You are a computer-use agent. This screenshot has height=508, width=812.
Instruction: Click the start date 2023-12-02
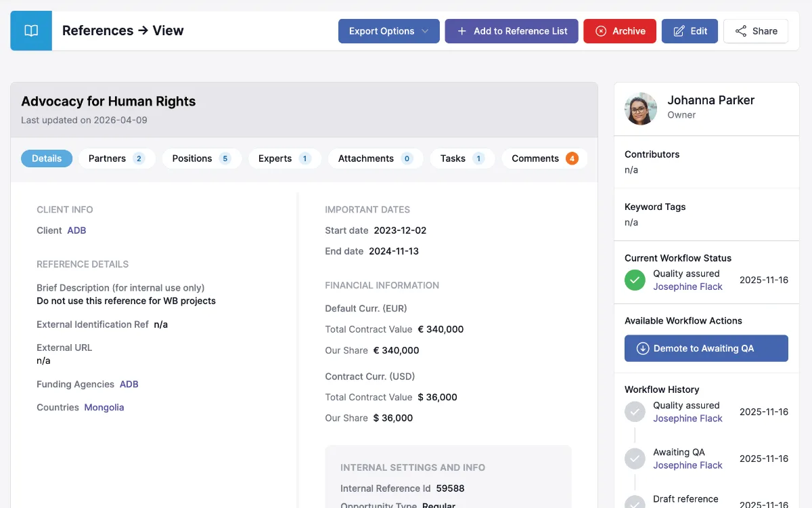tap(401, 230)
